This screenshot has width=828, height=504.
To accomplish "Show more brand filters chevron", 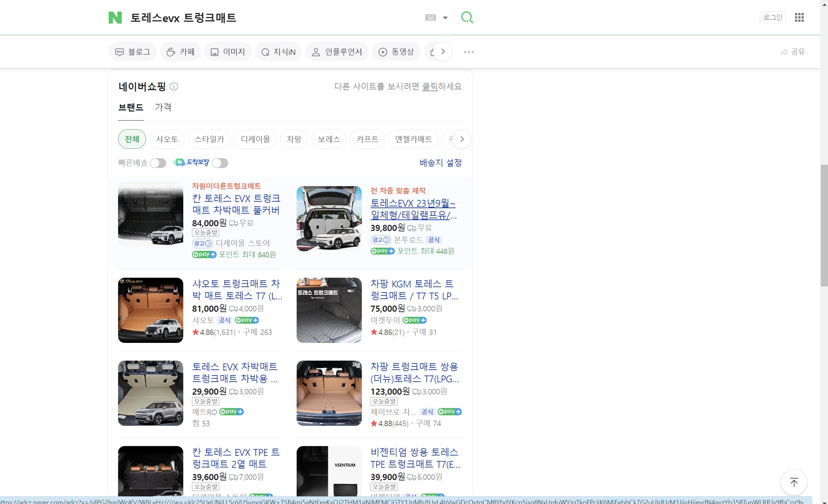I will point(462,139).
